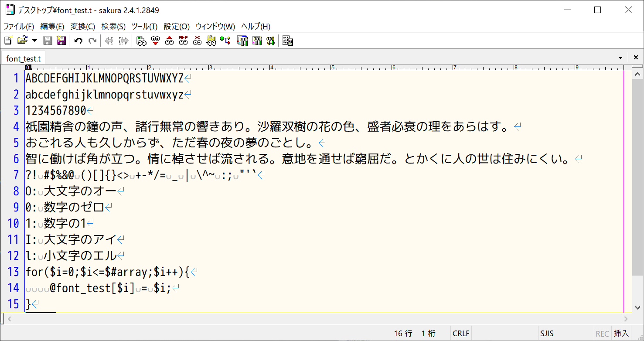The height and width of the screenshot is (341, 644).
Task: Click the ABCDEFGHIJKLMNOPQRSTUVWXYZ text line
Action: tap(105, 78)
